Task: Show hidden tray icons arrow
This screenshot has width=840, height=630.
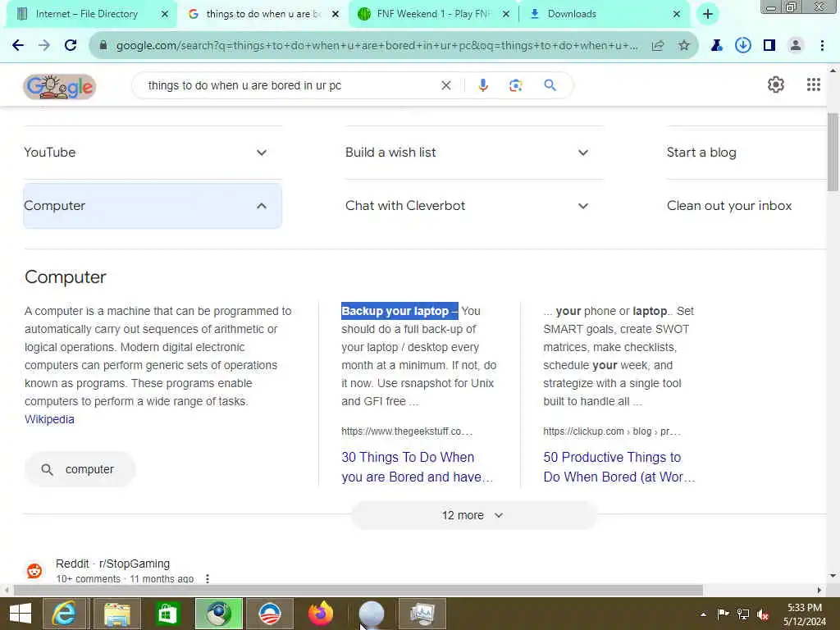Action: (703, 614)
